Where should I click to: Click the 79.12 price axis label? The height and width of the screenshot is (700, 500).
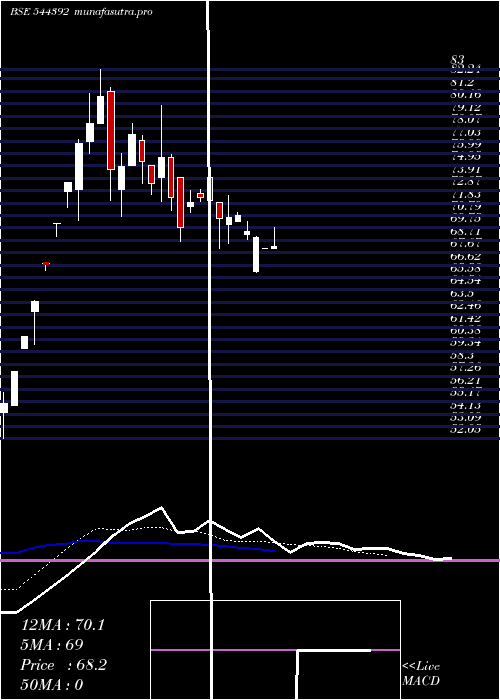click(466, 108)
